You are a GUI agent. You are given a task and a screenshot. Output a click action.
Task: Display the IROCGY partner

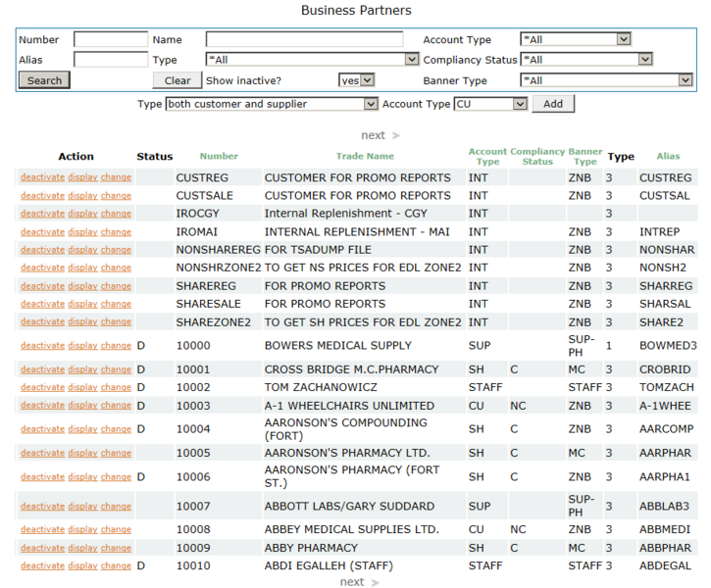pos(82,214)
